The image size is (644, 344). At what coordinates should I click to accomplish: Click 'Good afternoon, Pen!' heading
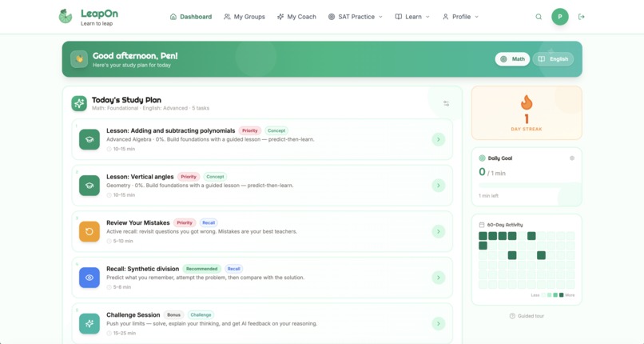135,56
